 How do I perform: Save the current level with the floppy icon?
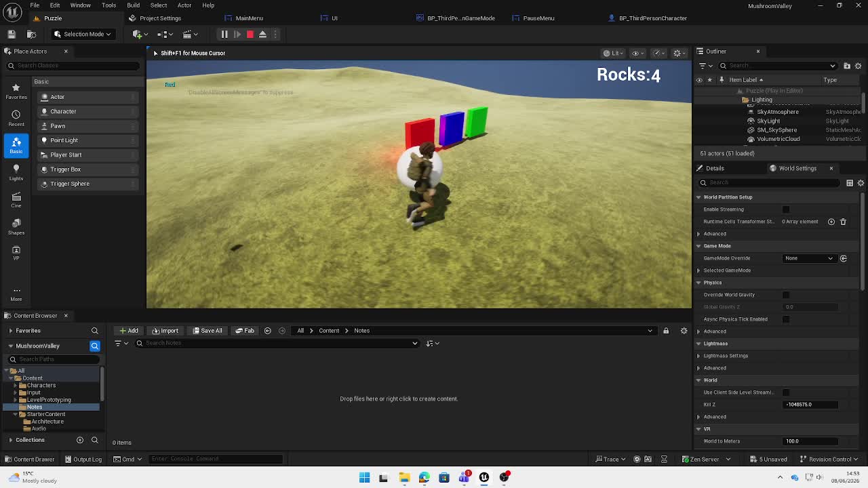[12, 34]
